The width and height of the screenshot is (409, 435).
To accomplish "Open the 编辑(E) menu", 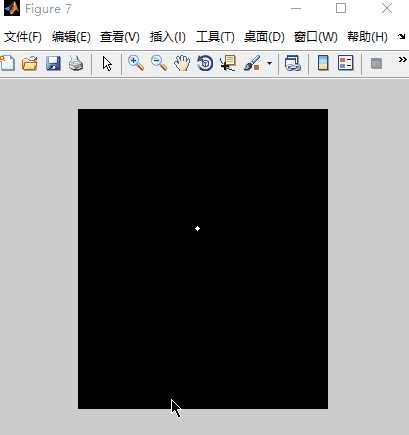I will tap(71, 37).
